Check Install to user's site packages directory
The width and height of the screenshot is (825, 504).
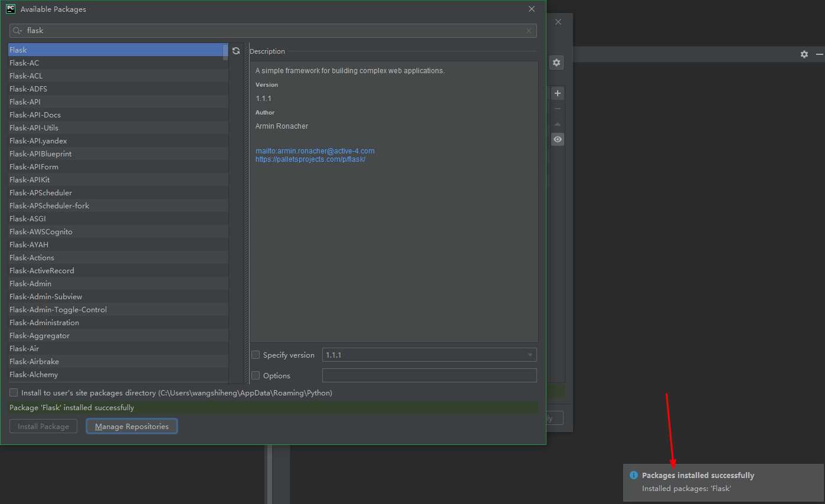tap(14, 392)
